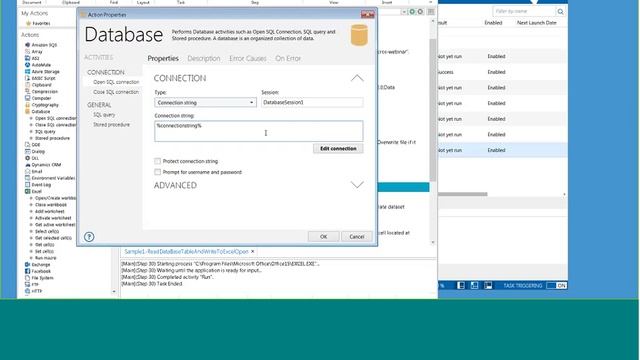Image resolution: width=640 pixels, height=360 pixels.
Task: Click the second layout icon in status bar
Action: point(474,285)
